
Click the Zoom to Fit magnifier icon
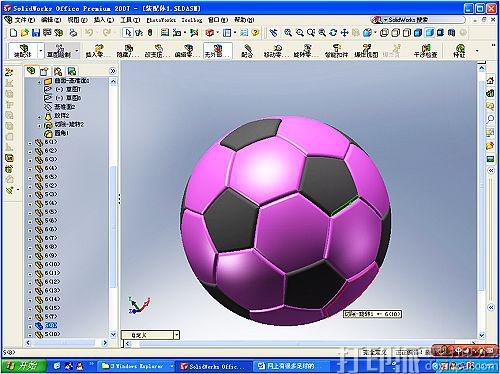(288, 33)
